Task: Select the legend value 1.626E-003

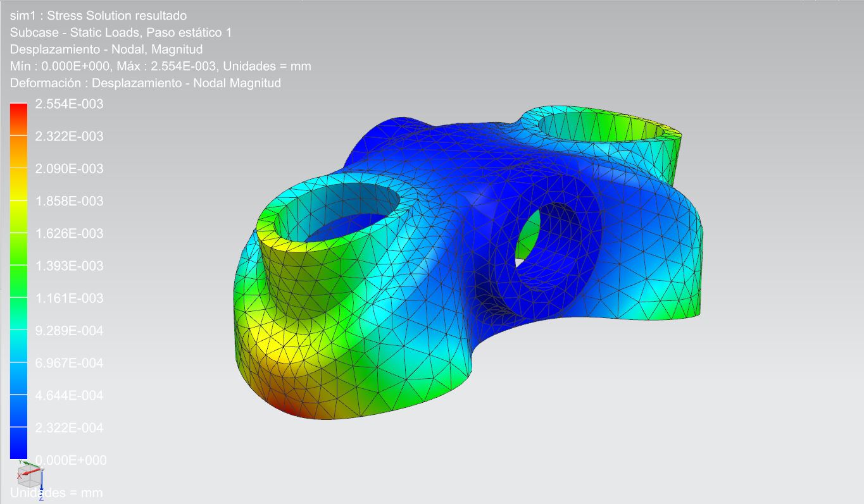Action: pyautogui.click(x=69, y=233)
